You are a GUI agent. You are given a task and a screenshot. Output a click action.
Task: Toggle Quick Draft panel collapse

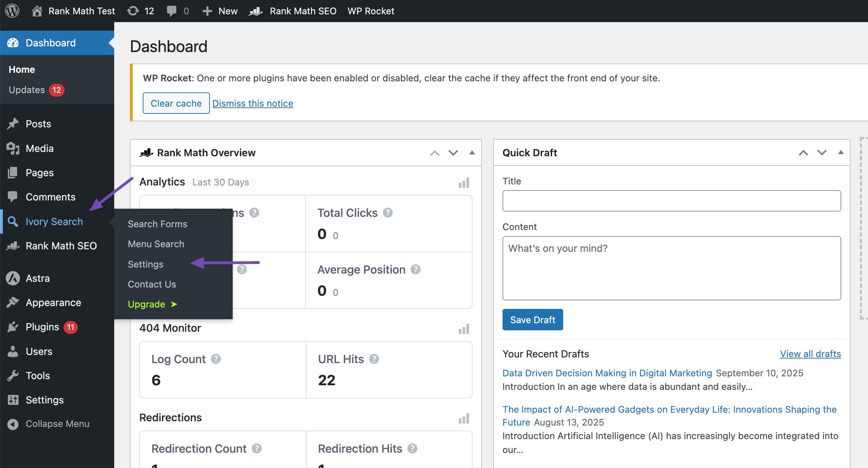pos(841,152)
